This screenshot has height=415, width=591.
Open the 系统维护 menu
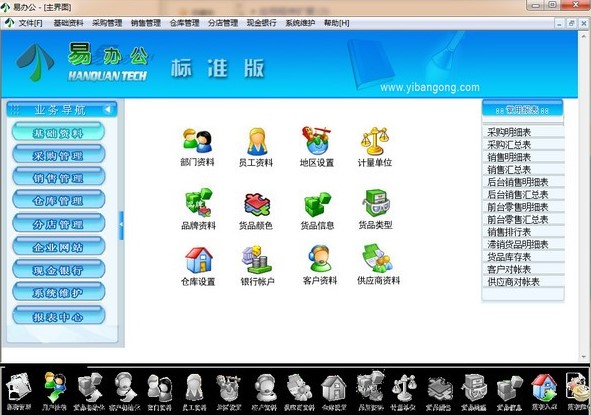(300, 23)
